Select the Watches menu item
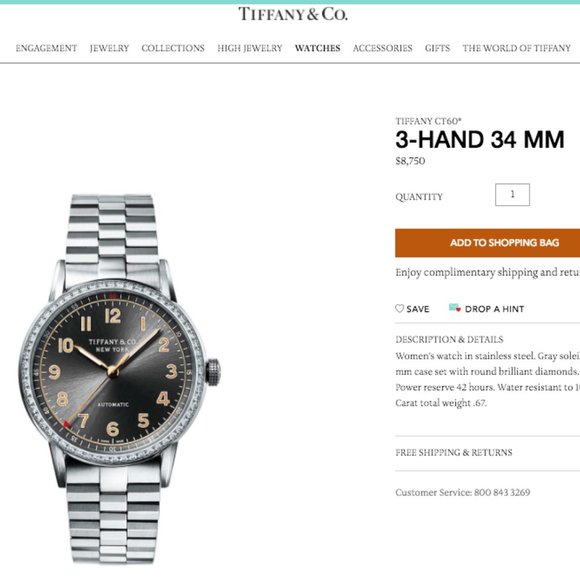This screenshot has width=580, height=580. (x=317, y=48)
